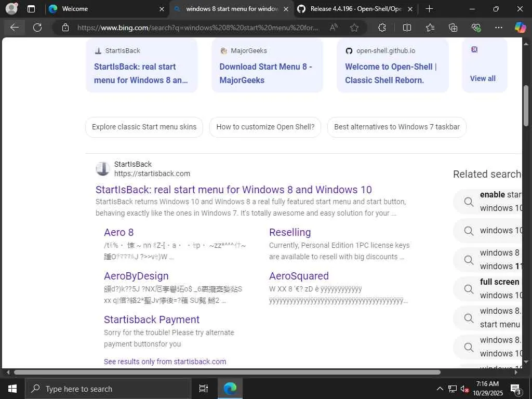Go back with the back arrow
This screenshot has width=532, height=399.
(x=14, y=28)
